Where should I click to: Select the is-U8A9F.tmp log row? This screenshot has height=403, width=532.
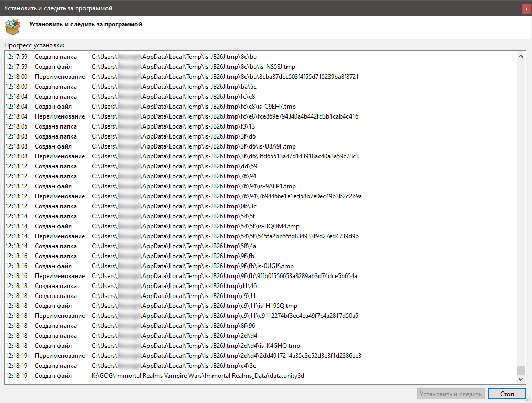pyautogui.click(x=194, y=146)
